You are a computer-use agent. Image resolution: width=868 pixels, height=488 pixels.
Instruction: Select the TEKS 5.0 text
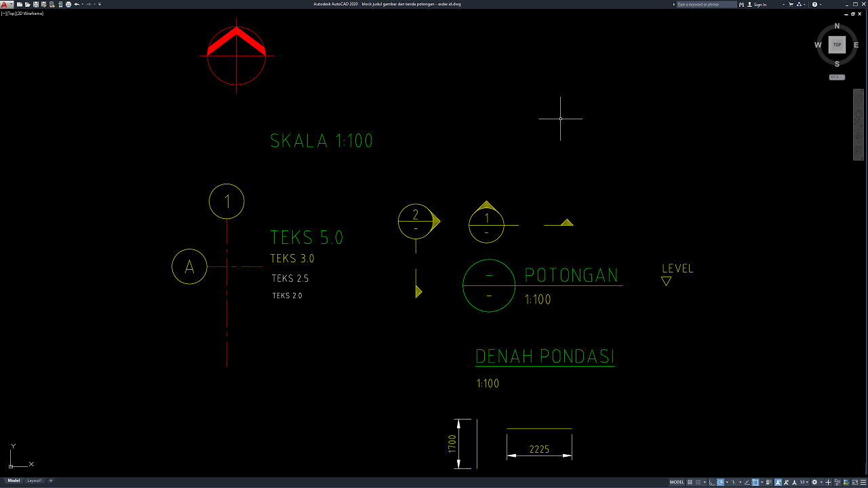pyautogui.click(x=307, y=238)
